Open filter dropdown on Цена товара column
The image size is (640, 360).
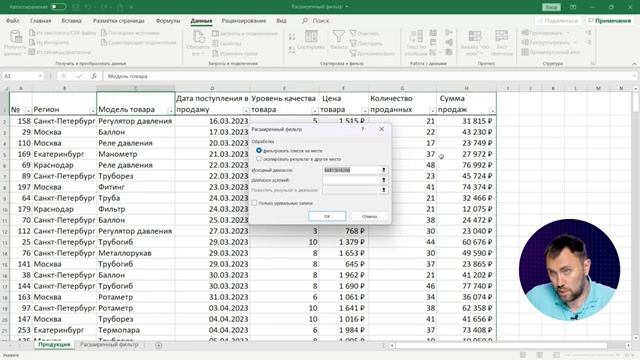[x=364, y=111]
